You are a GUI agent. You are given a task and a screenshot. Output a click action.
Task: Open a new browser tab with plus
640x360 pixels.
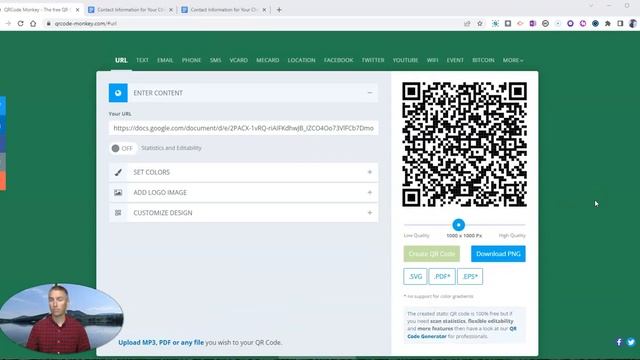279,10
